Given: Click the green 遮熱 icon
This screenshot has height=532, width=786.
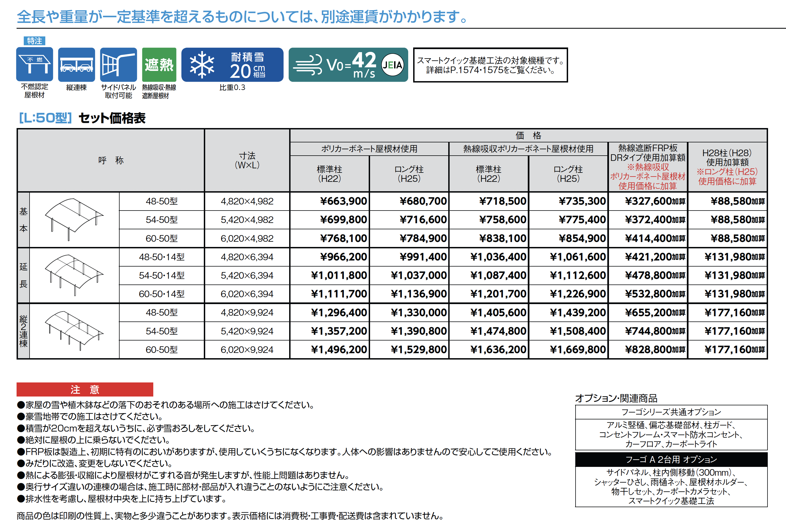Looking at the screenshot, I should click(x=159, y=64).
